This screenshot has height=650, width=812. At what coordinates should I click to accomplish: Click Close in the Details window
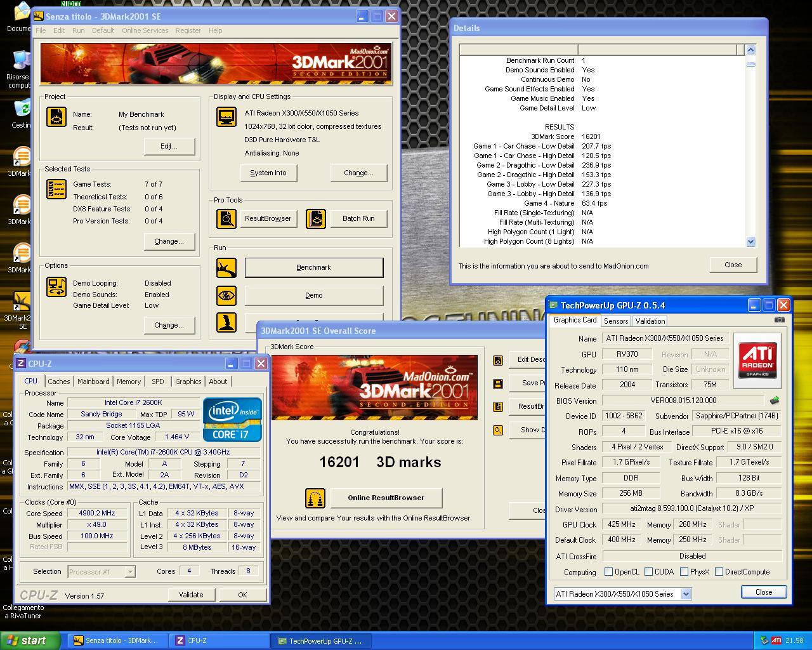[733, 265]
